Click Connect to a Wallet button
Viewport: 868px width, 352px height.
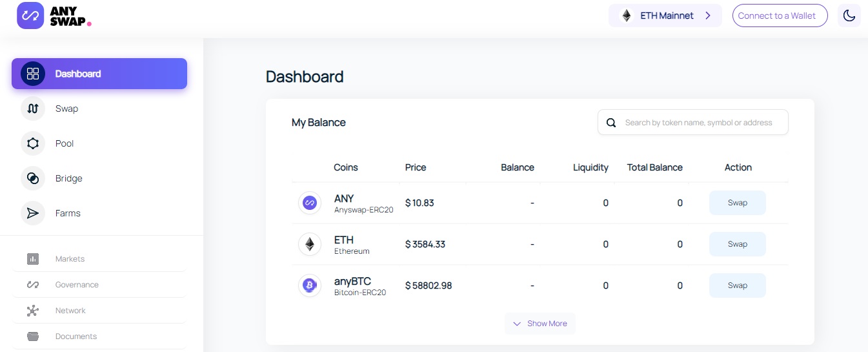[780, 16]
